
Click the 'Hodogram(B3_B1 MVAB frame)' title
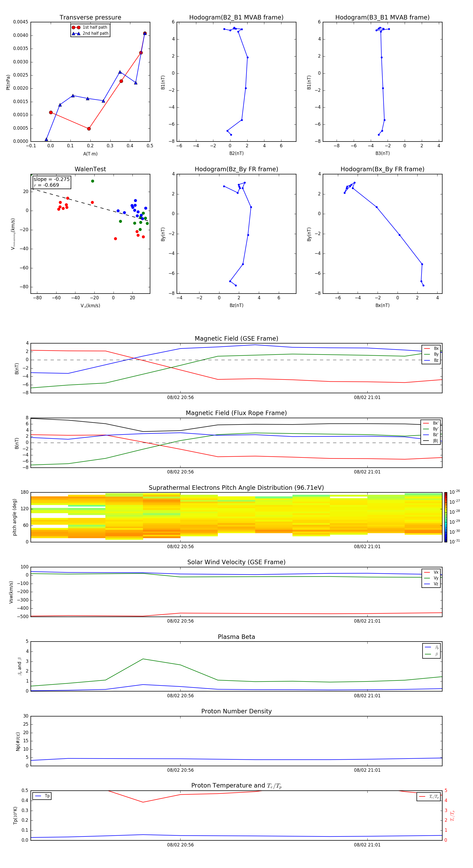pyautogui.click(x=382, y=18)
